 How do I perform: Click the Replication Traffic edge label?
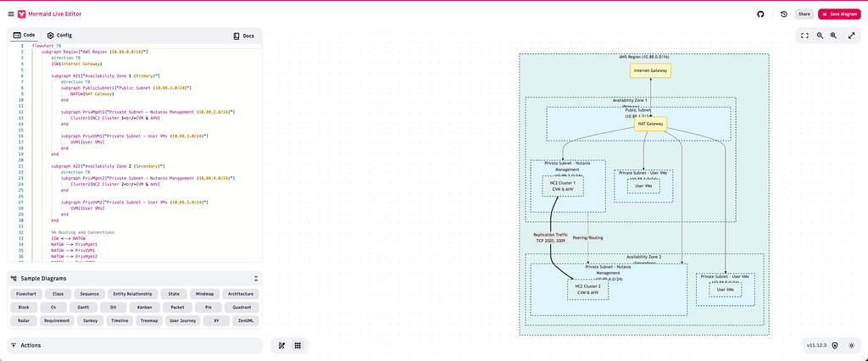[550, 237]
